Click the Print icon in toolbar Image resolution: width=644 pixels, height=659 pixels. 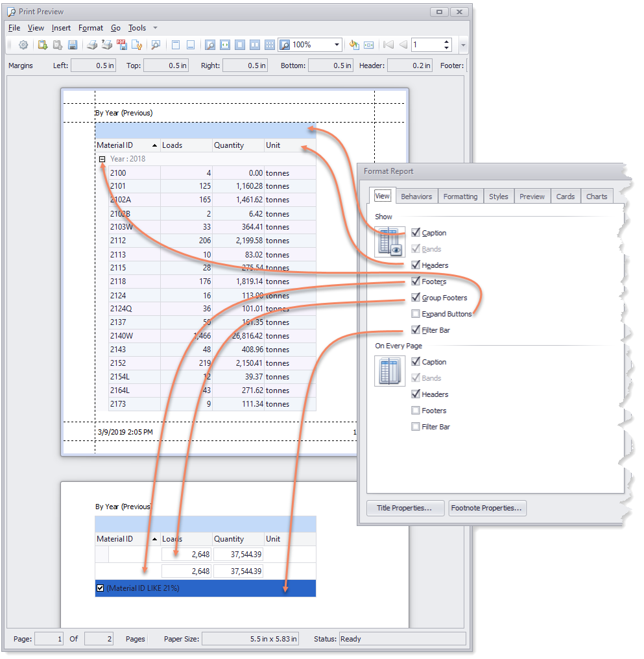tap(92, 45)
